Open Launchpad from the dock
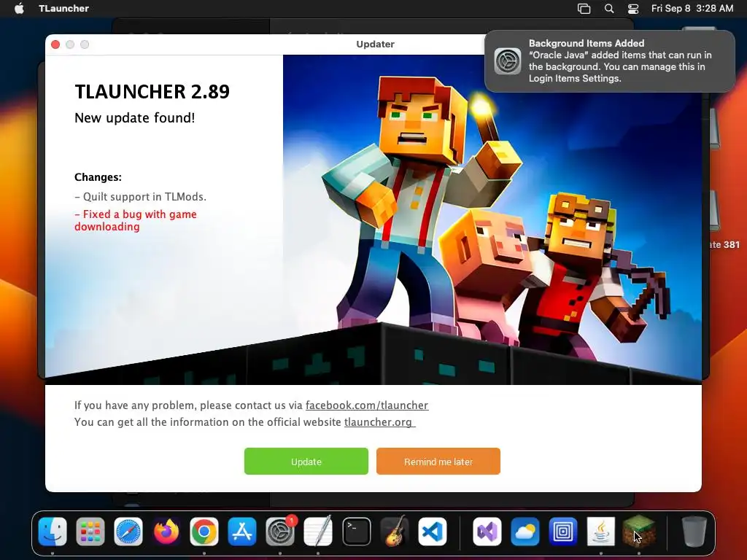 click(90, 532)
